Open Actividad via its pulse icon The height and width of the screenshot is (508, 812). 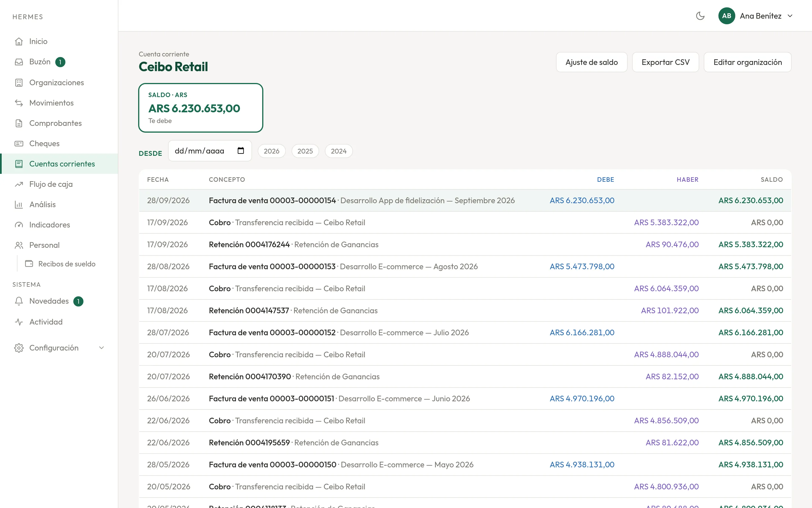(x=19, y=322)
